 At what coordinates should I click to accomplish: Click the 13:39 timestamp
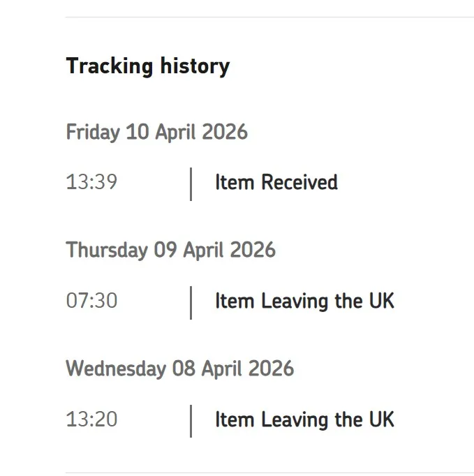click(x=91, y=183)
